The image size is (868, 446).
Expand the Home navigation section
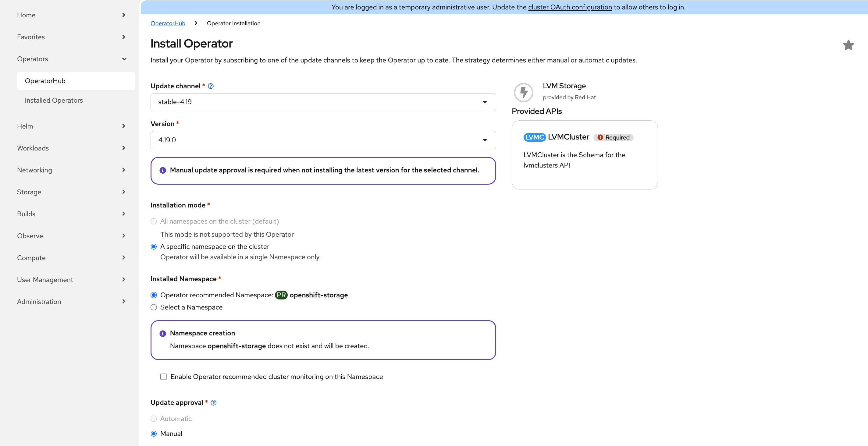click(x=71, y=15)
